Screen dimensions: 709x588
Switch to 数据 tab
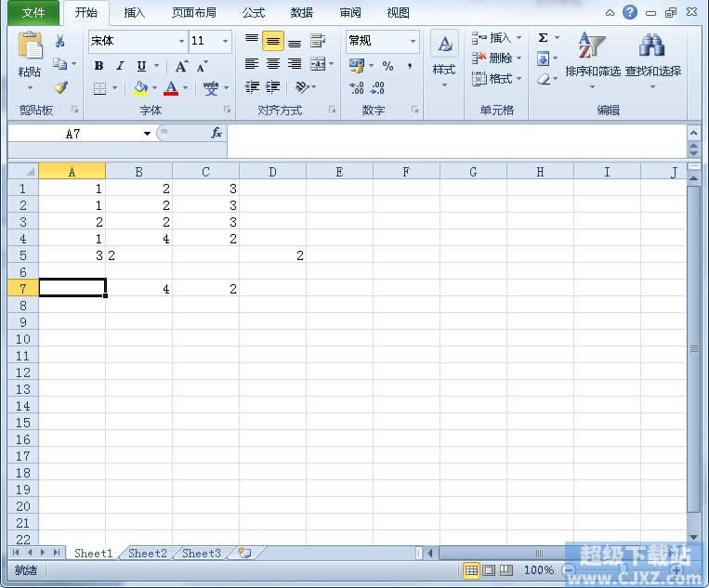302,13
